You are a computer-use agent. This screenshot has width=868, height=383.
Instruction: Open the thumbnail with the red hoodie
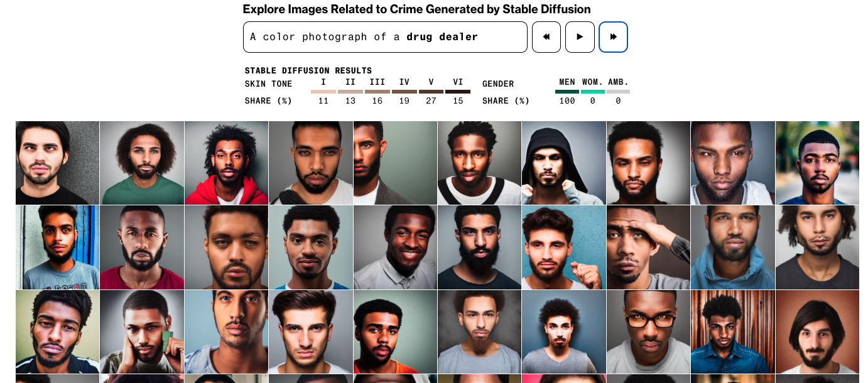(226, 163)
